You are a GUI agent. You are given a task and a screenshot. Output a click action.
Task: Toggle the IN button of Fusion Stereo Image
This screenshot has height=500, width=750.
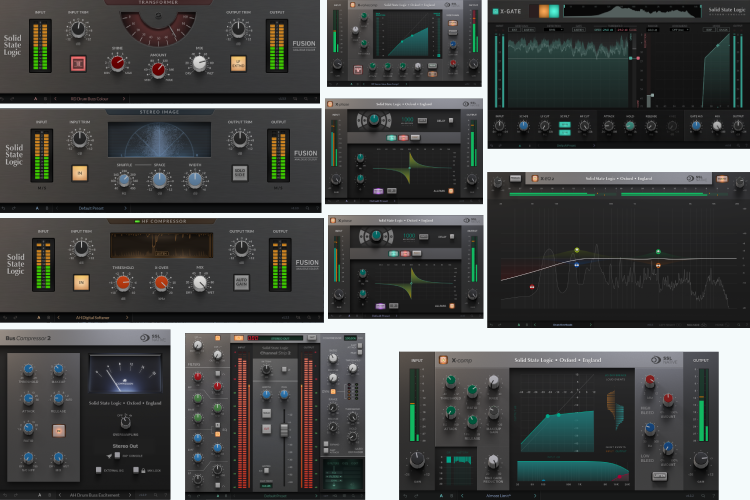click(x=80, y=173)
